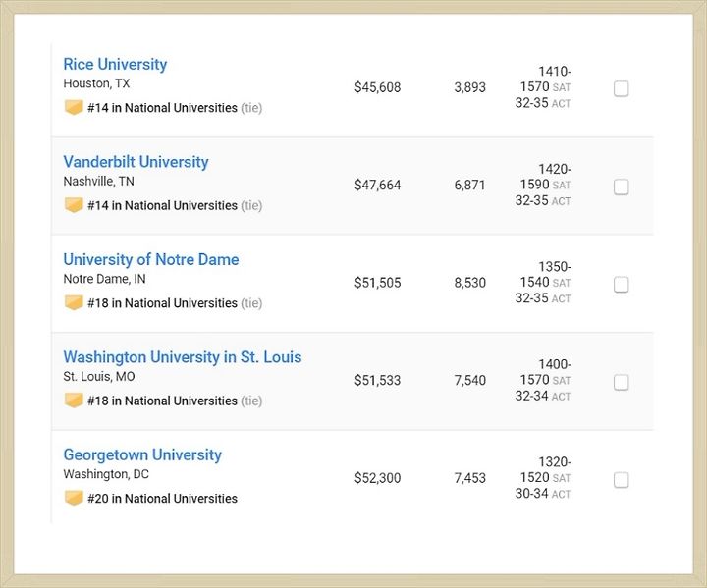Click the gold badge icon under Rice University
This screenshot has height=588, width=707.
click(x=74, y=107)
